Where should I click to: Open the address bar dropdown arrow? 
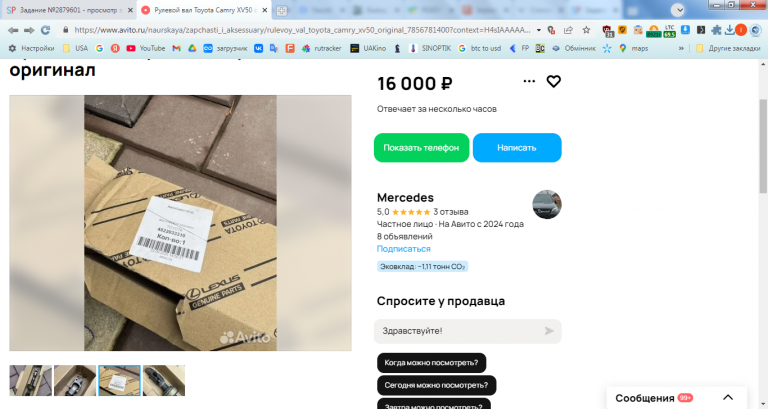point(539,30)
